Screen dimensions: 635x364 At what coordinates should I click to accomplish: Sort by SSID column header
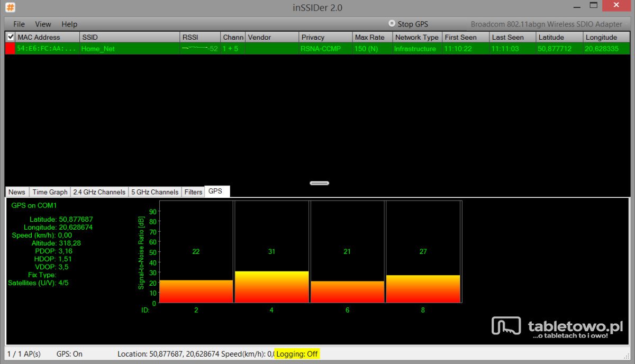(130, 37)
